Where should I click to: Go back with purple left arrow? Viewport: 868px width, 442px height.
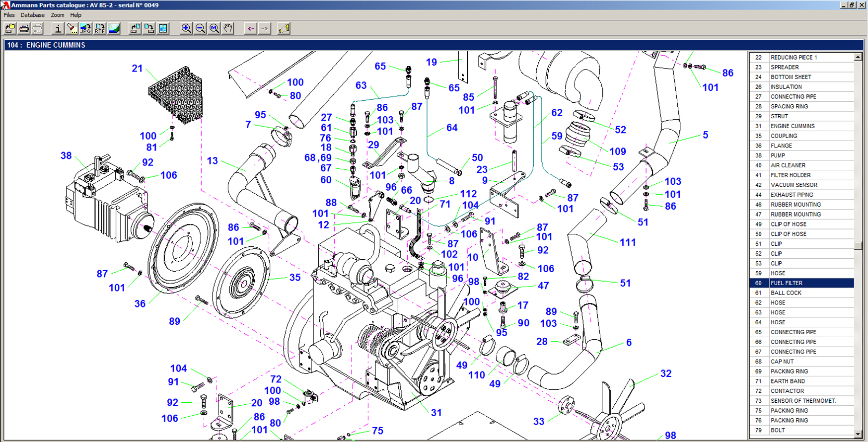[x=251, y=28]
